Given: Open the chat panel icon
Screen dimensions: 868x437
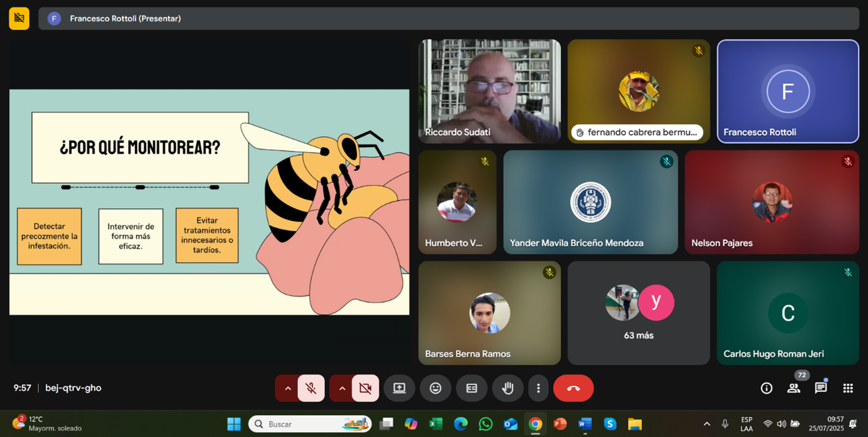Looking at the screenshot, I should point(820,388).
